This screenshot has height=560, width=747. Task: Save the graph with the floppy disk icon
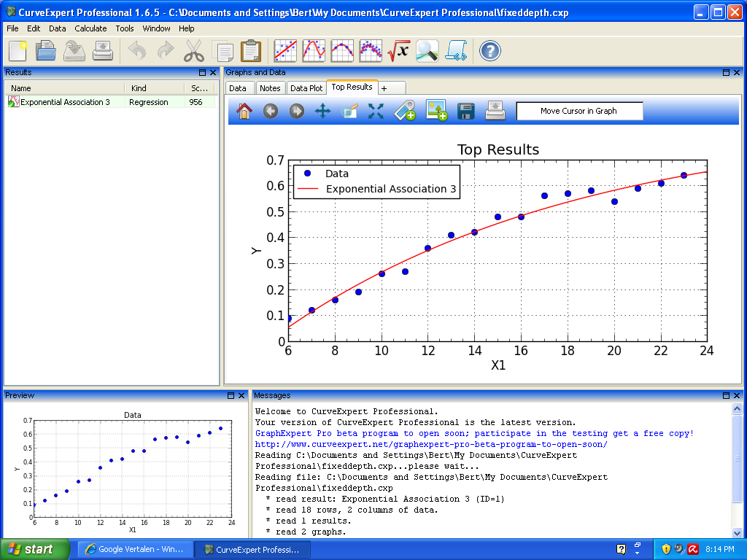click(x=466, y=111)
